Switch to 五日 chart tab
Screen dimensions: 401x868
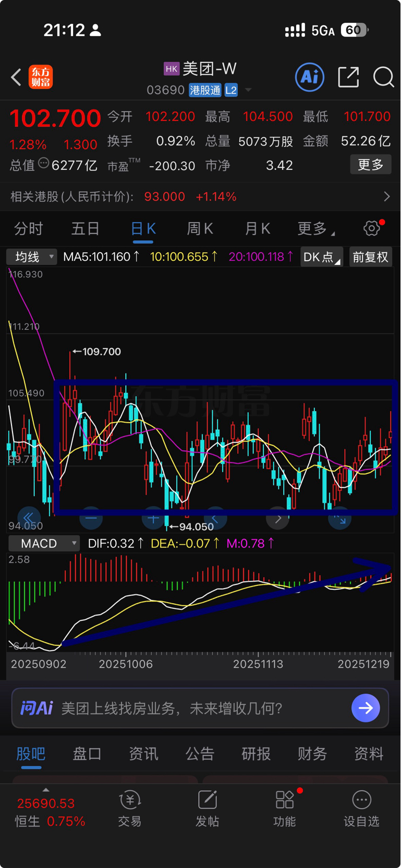tap(86, 228)
